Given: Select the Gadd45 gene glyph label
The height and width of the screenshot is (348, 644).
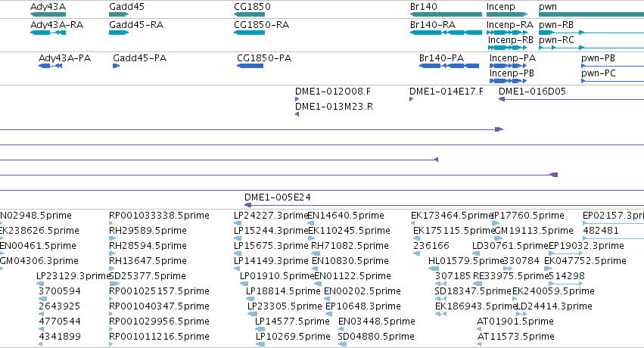Looking at the screenshot, I should click(x=126, y=7).
